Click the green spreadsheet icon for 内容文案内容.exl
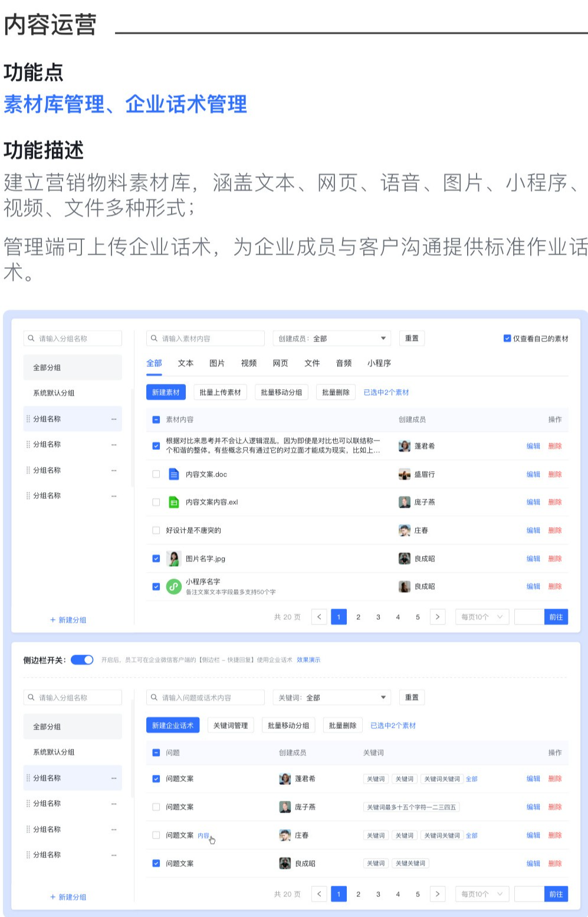 [173, 502]
